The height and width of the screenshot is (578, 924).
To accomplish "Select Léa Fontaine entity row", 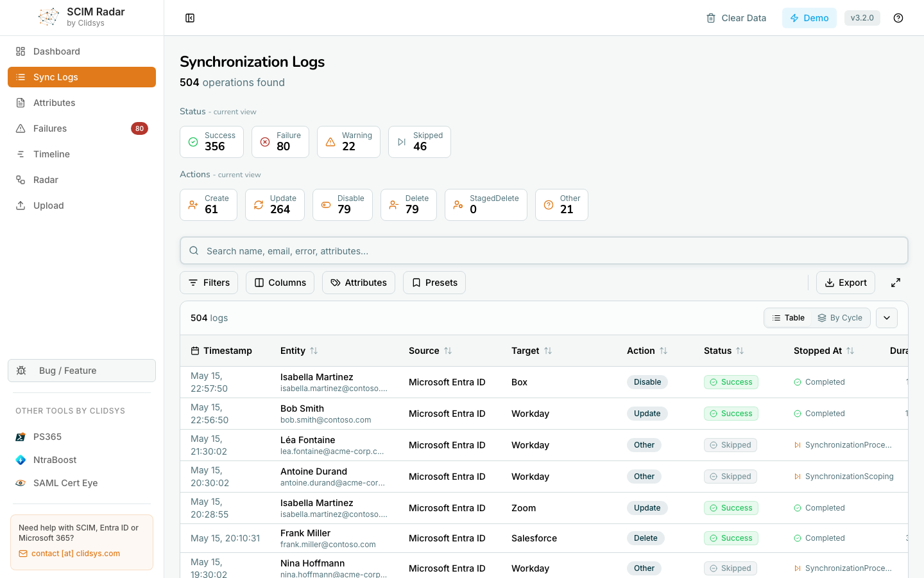I will coord(544,445).
